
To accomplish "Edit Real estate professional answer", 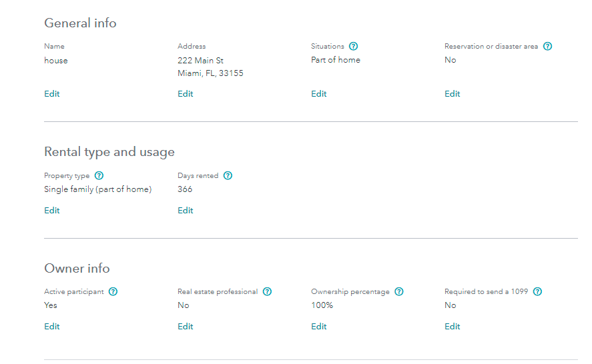I will coord(186,327).
